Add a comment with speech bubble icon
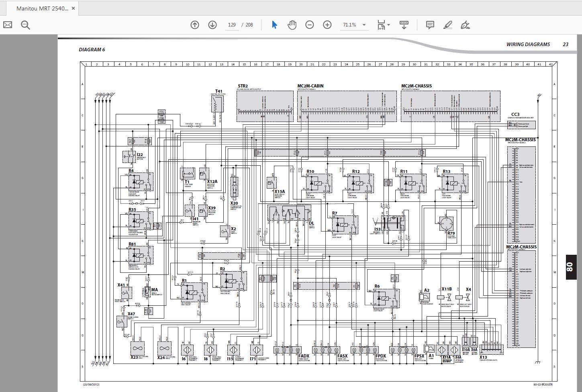Screen dimensions: 582x392 tap(430, 25)
